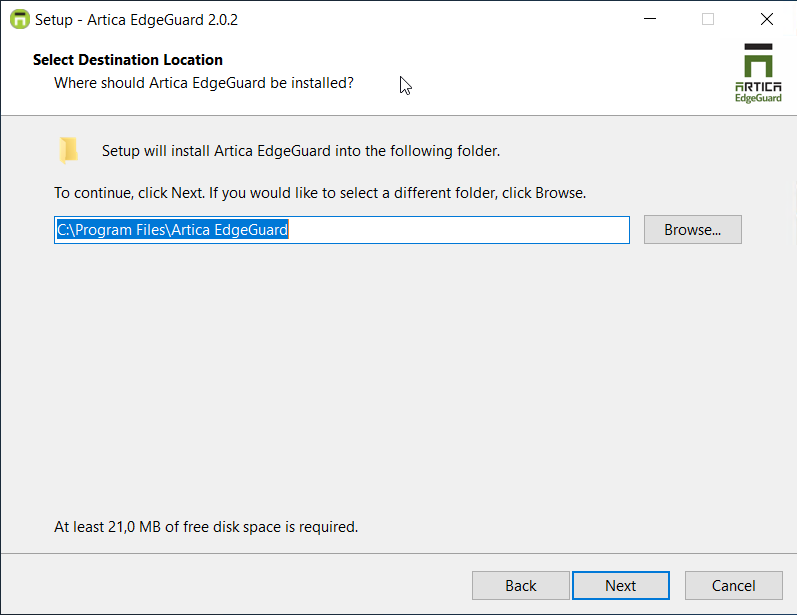Click the Artica EdgeGuard title bar icon
The height and width of the screenshot is (615, 797).
20,19
